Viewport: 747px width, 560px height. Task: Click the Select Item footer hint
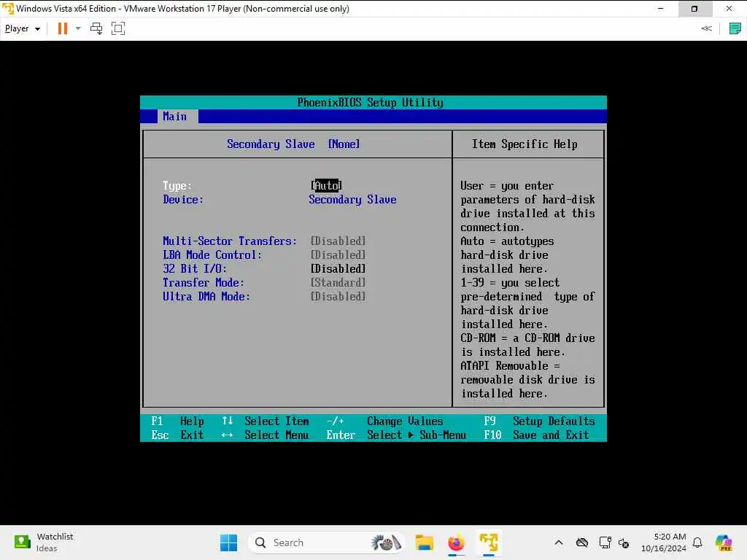(x=266, y=421)
